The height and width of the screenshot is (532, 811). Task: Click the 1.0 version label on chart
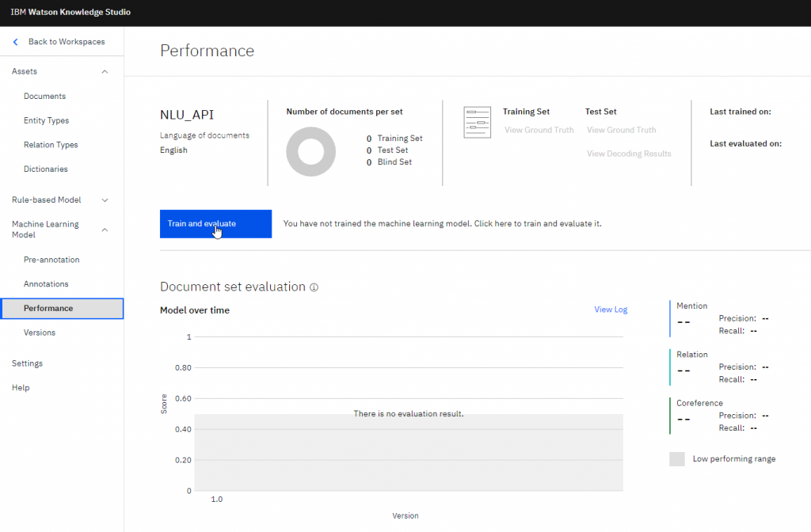tap(217, 500)
